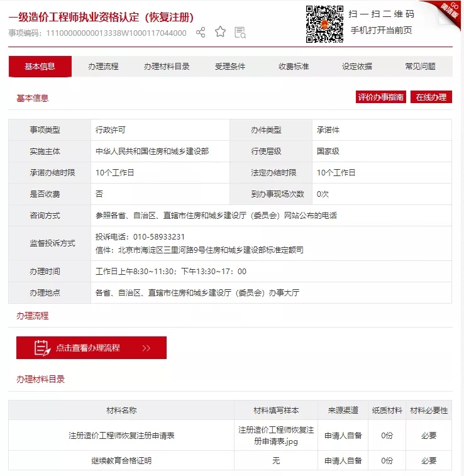
Task: Click the notepad icon in the process button
Action: point(42,348)
